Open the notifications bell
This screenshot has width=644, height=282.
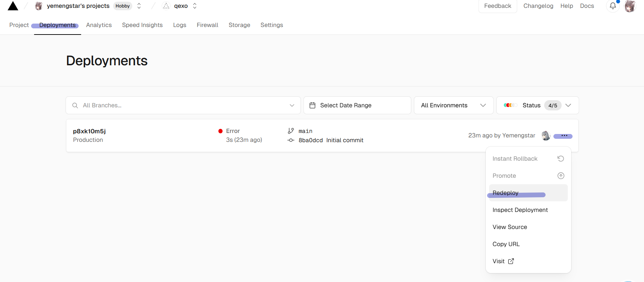pos(613,6)
